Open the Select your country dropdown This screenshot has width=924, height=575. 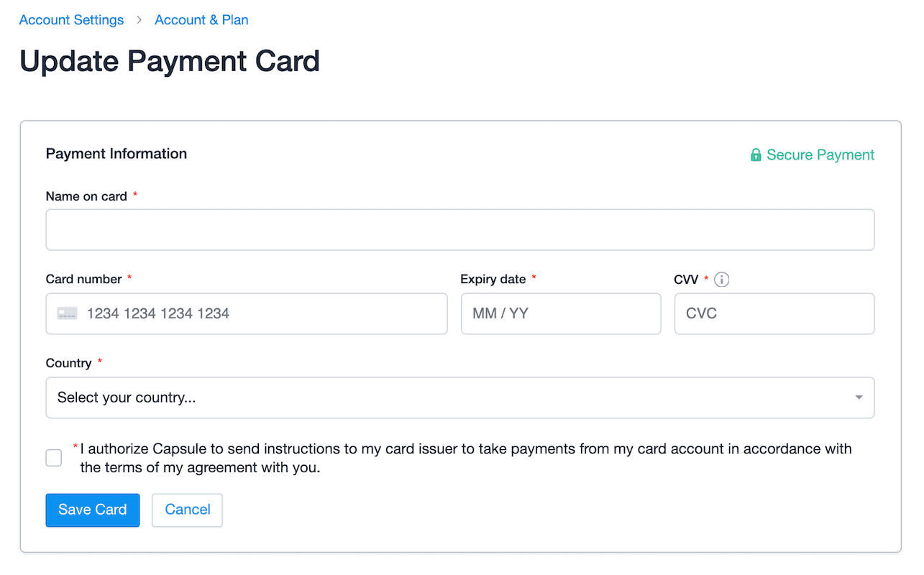[460, 397]
